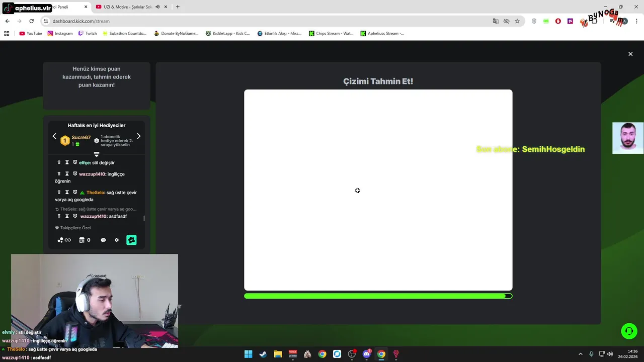
Task: Bookmark this page with the star
Action: pos(517,21)
